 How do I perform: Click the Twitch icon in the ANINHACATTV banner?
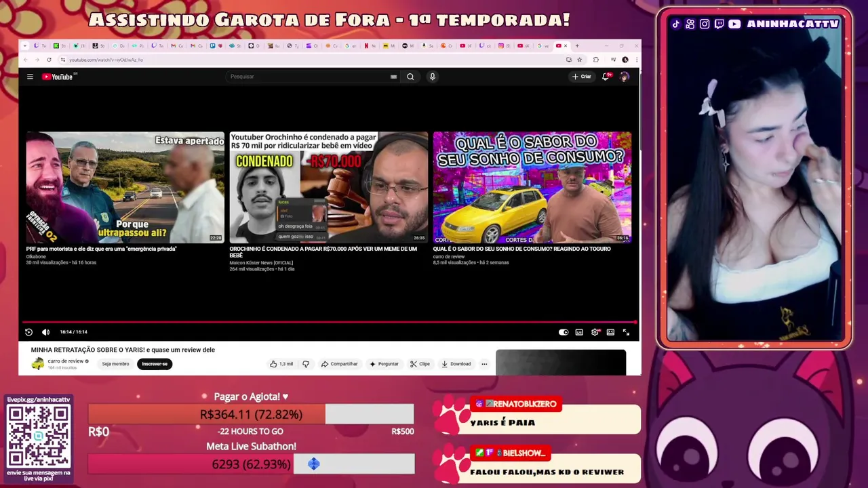(x=719, y=24)
